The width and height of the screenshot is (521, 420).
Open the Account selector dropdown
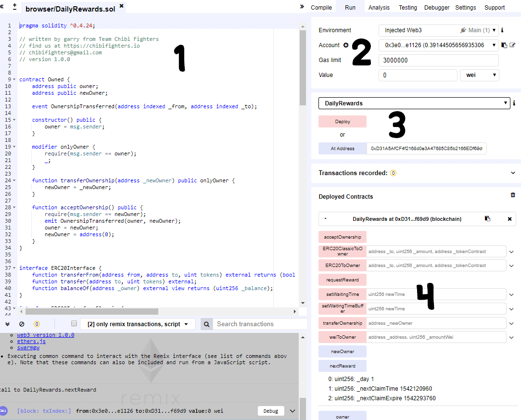click(x=439, y=45)
